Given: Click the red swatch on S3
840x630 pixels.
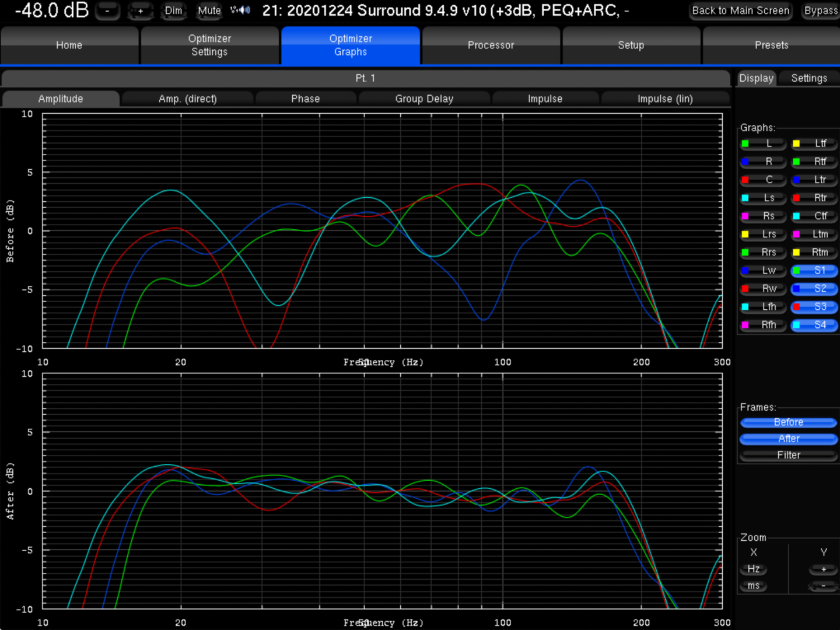Looking at the screenshot, I should (796, 307).
